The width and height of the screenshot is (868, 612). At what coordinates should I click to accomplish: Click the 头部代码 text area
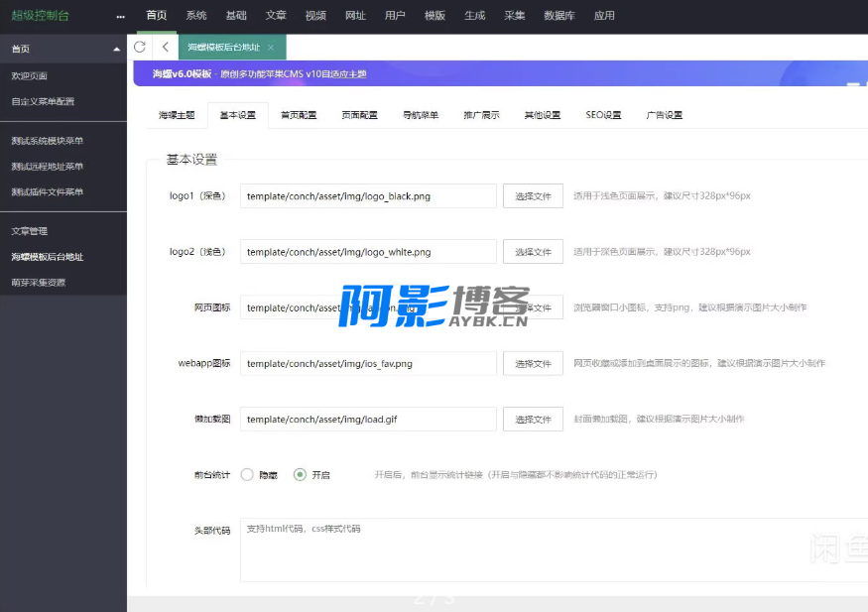(x=546, y=549)
